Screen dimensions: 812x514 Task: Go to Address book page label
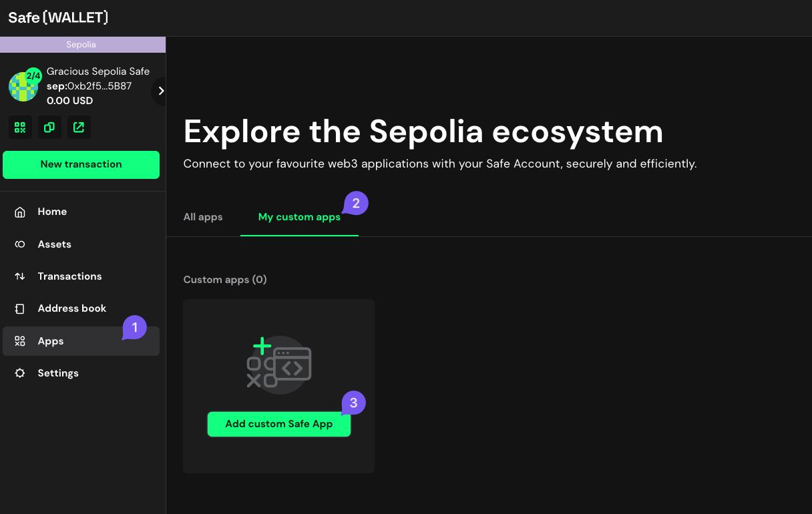coord(72,308)
